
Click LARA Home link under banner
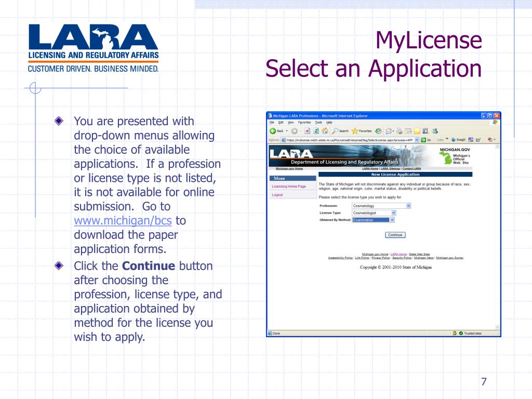370,169
